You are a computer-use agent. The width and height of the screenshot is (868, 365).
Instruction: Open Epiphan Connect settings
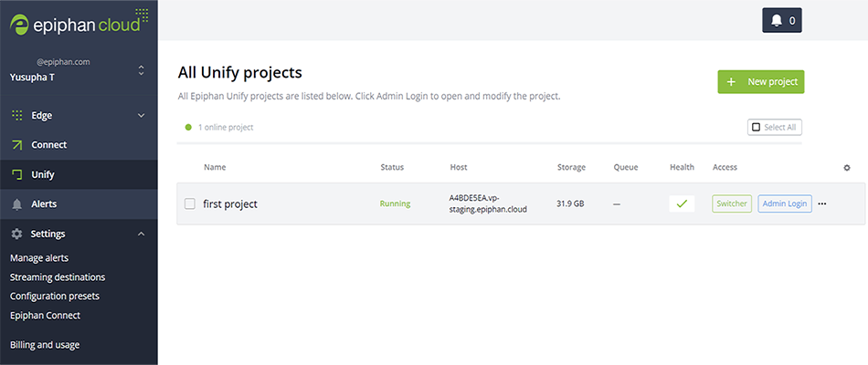point(46,315)
